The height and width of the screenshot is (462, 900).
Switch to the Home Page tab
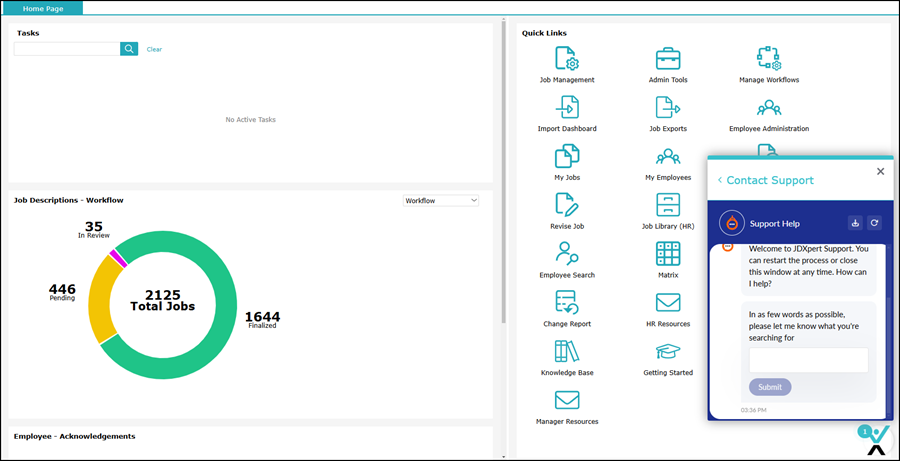coord(43,8)
